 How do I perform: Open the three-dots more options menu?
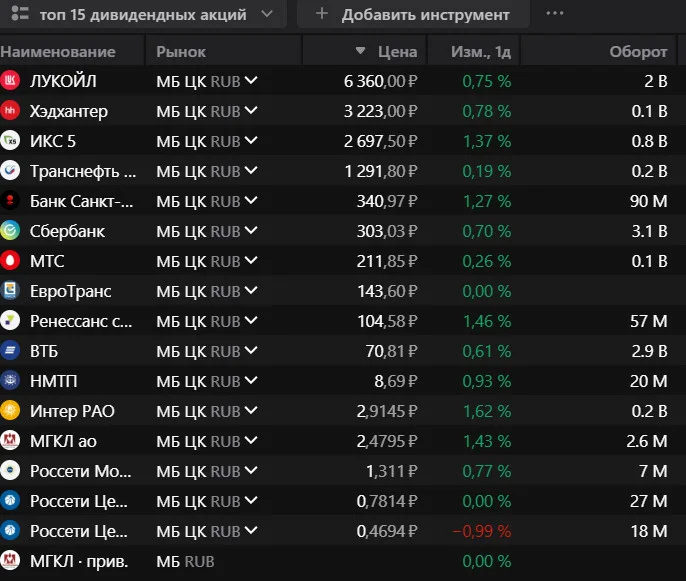coord(555,13)
